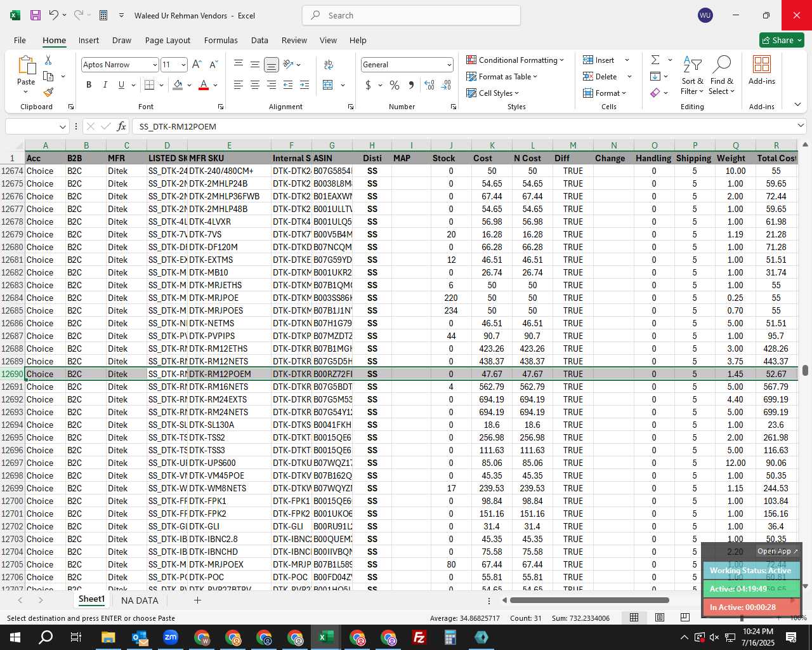Click the Share button

[782, 40]
